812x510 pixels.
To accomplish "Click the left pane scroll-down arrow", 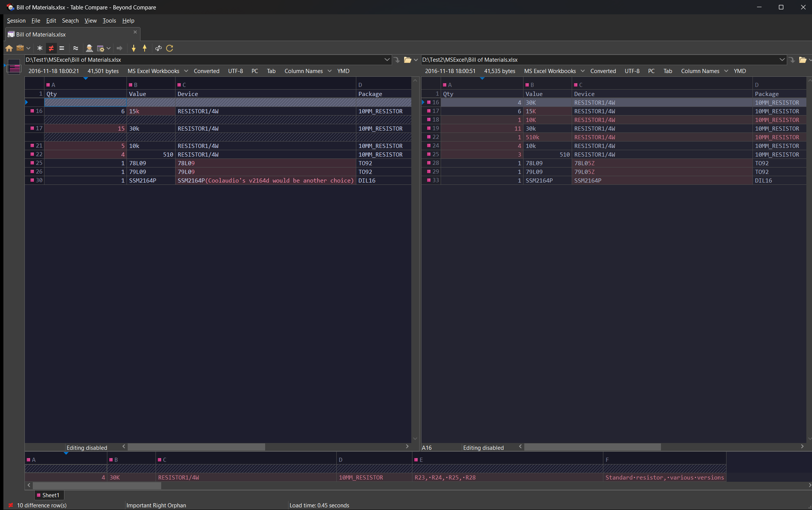I will coord(415,439).
